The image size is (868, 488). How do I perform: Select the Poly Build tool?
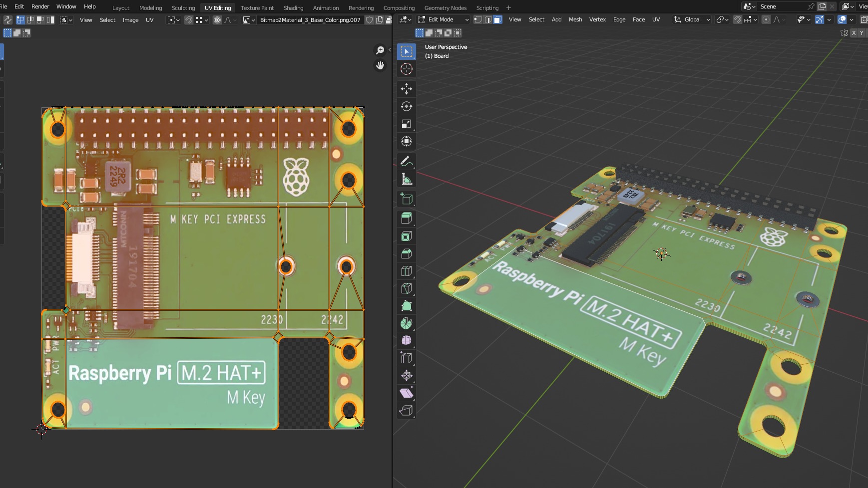(407, 306)
